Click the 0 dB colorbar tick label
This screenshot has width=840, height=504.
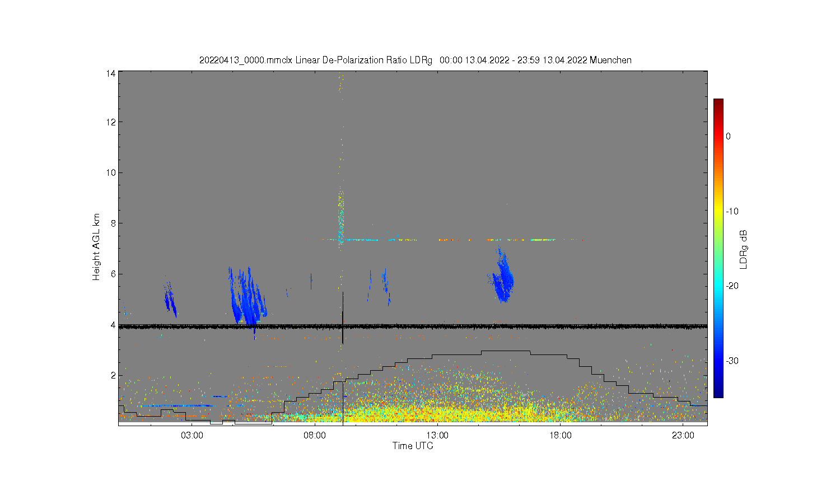[728, 136]
